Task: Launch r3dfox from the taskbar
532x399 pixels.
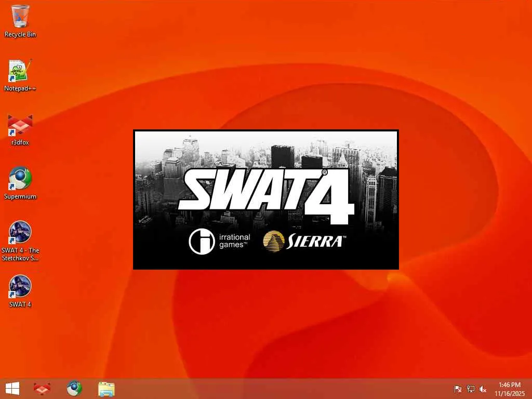Action: [x=42, y=389]
